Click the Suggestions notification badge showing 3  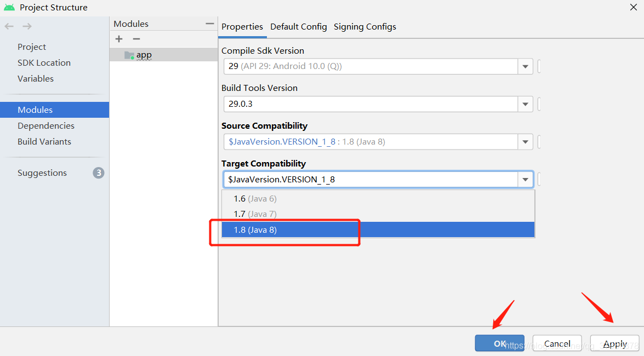click(x=98, y=173)
